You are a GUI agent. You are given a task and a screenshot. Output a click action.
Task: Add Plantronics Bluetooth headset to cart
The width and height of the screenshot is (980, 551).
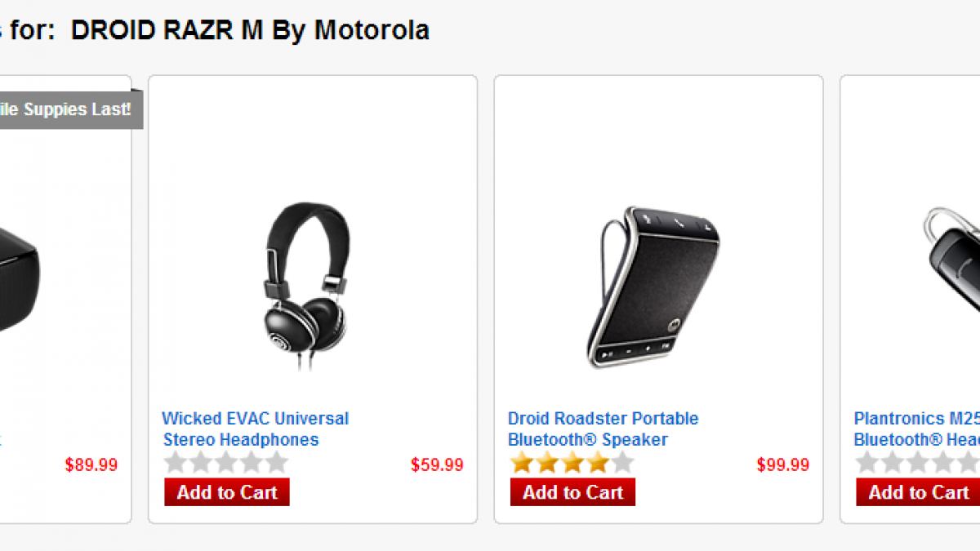918,492
